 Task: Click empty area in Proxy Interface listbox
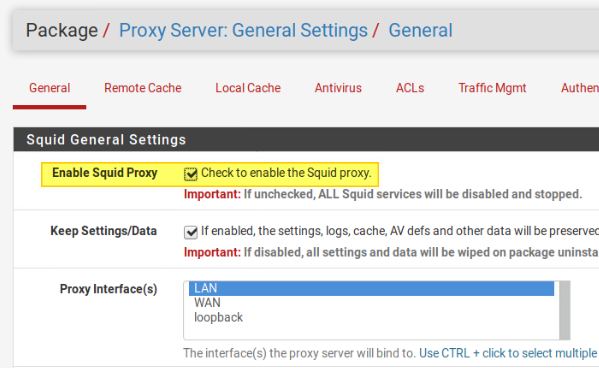[371, 331]
